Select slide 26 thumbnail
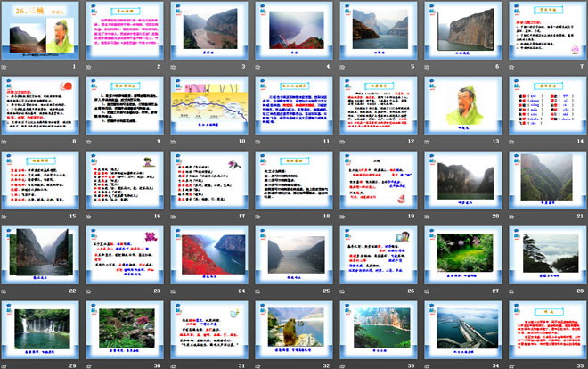The width and height of the screenshot is (588, 369). point(379,255)
